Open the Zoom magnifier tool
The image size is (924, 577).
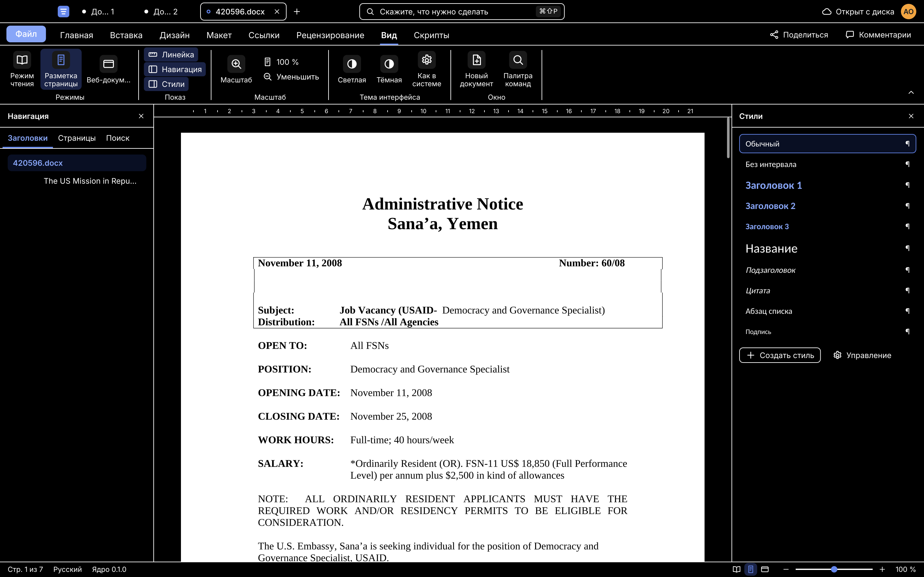click(236, 69)
